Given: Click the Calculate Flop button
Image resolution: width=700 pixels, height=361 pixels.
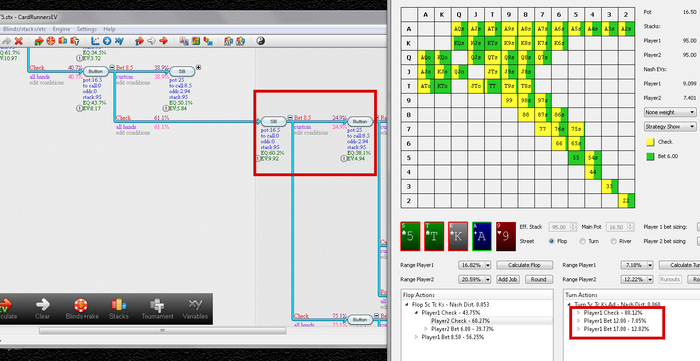Looking at the screenshot, I should 525,265.
